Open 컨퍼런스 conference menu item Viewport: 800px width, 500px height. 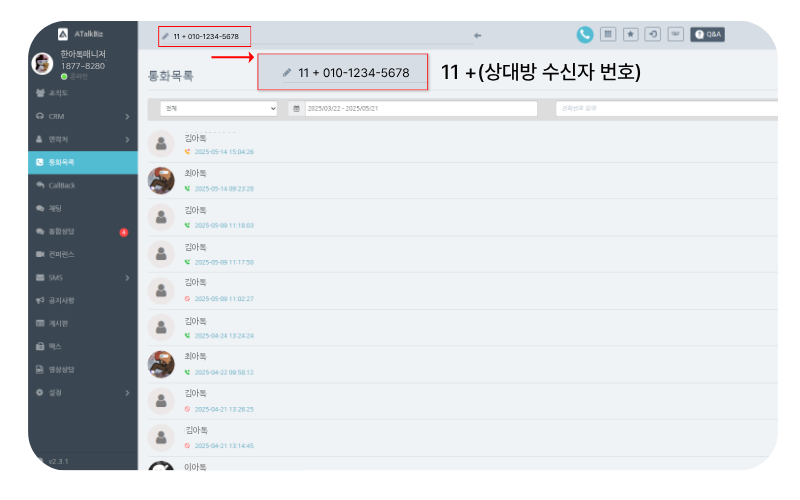pos(83,254)
